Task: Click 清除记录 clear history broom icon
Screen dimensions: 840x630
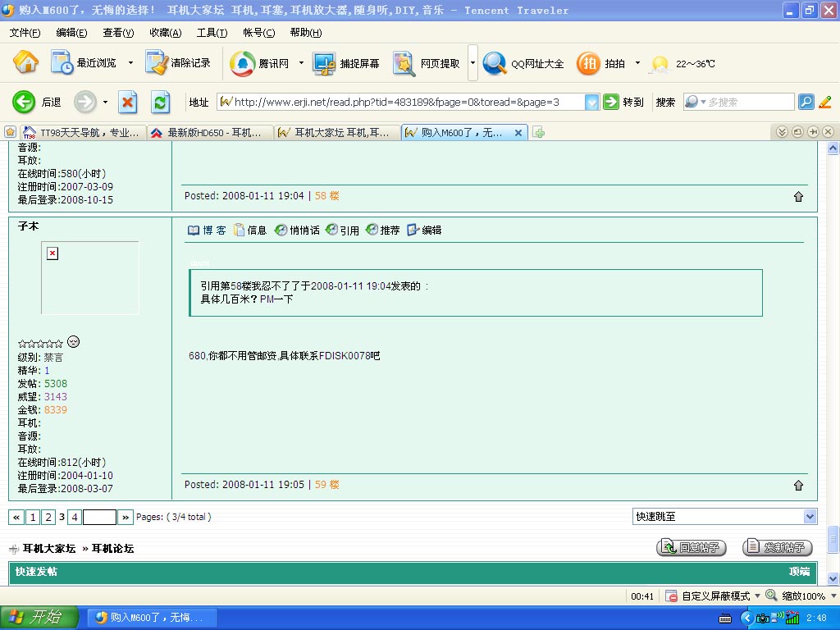Action: tap(157, 62)
